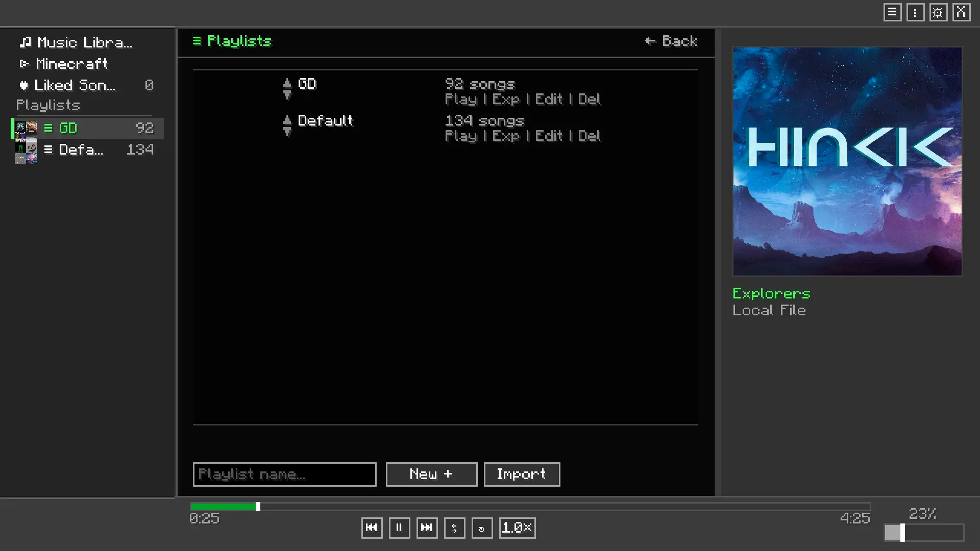Click the 4:25 total duration
The width and height of the screenshot is (980, 551).
coord(855,518)
